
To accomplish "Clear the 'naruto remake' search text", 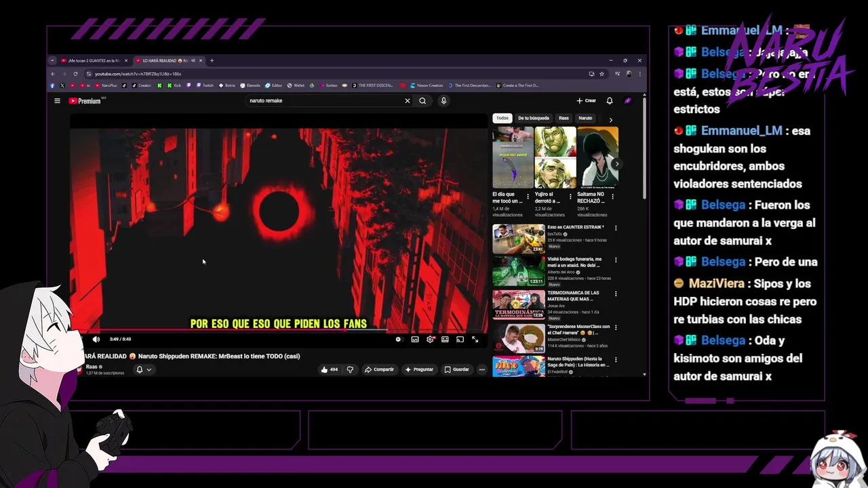I will pyautogui.click(x=408, y=101).
